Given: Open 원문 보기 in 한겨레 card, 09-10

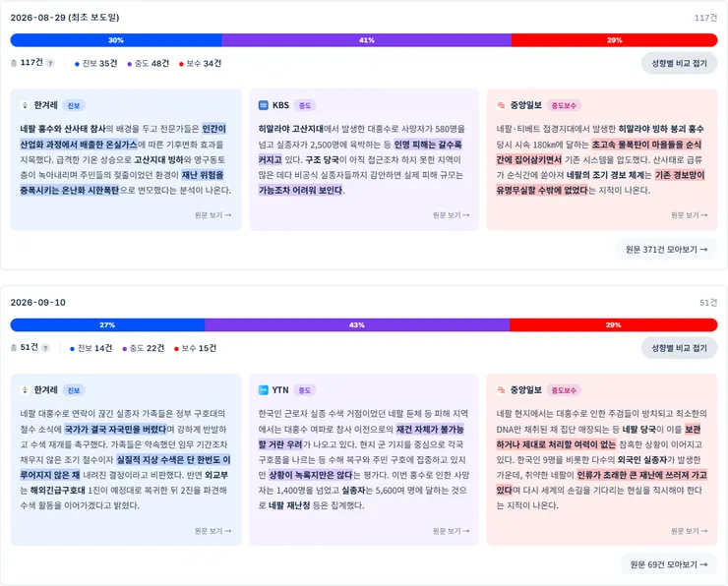Looking at the screenshot, I should pyautogui.click(x=212, y=531).
